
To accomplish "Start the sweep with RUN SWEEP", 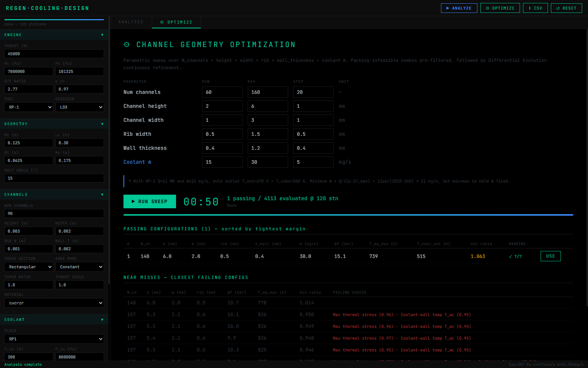I will 150,201.
